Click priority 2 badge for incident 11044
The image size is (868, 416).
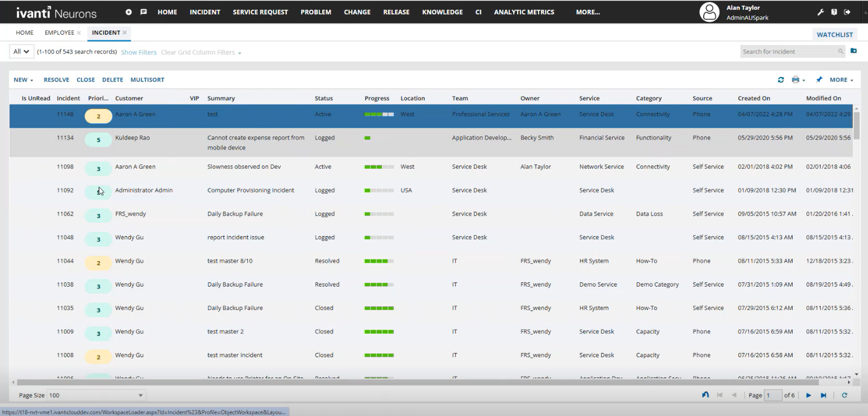(98, 263)
